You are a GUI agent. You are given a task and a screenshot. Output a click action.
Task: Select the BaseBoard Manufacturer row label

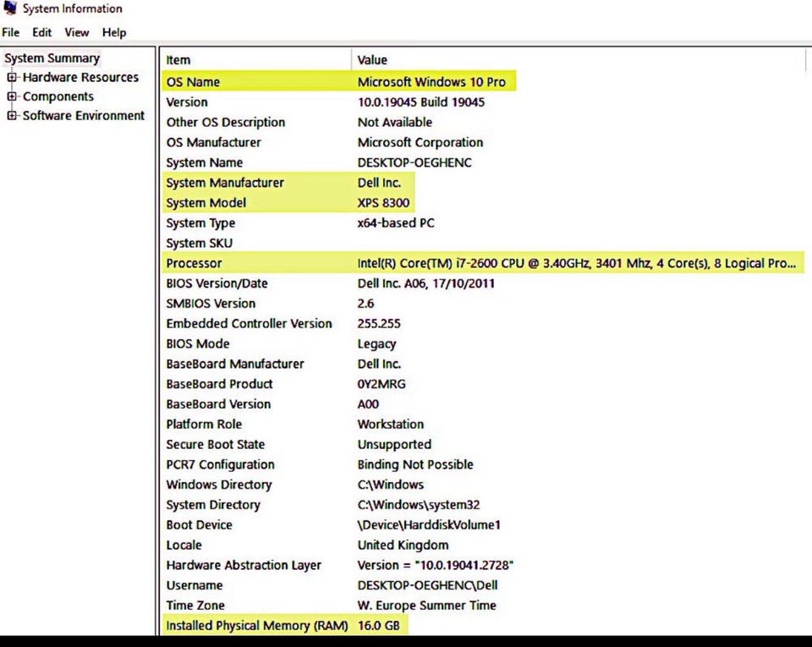234,364
